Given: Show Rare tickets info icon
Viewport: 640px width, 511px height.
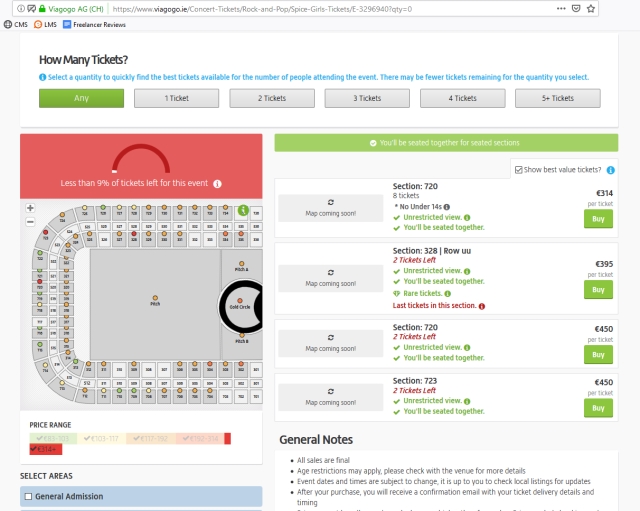Looking at the screenshot, I should click(448, 293).
